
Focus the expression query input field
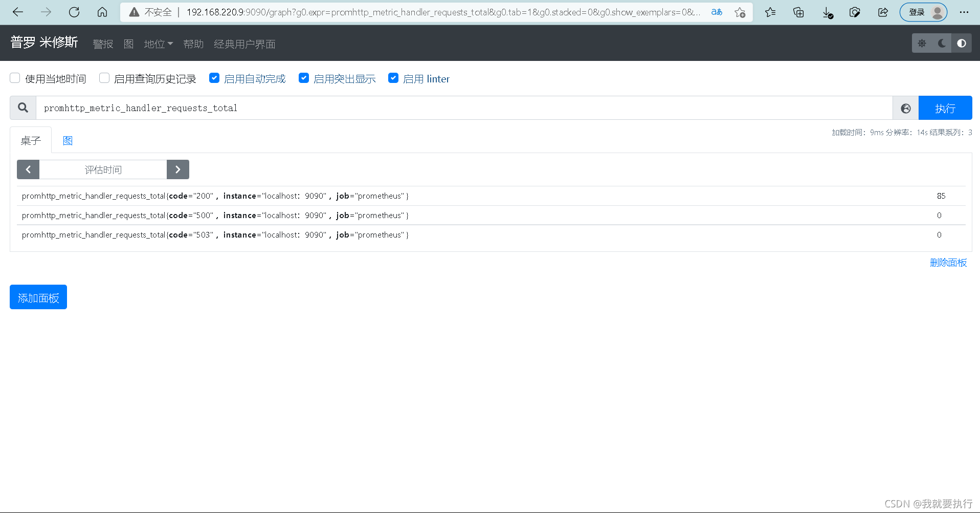click(464, 108)
